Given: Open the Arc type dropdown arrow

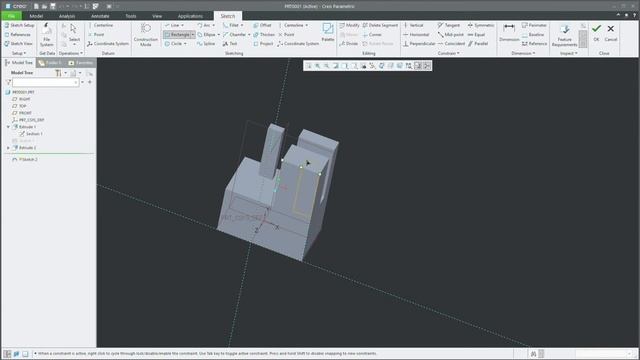Looking at the screenshot, I should click(213, 25).
